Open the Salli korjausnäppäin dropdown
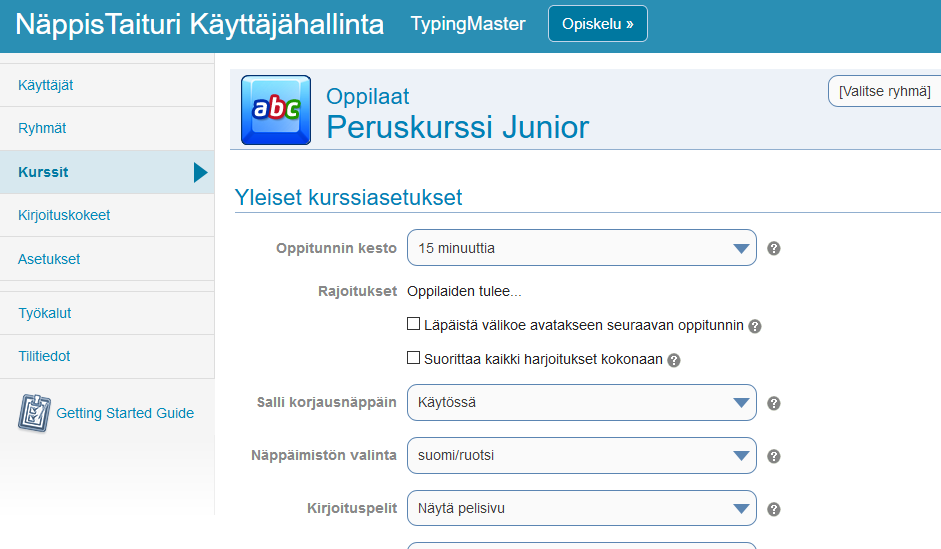Viewport: 941px width, 549px height. (x=582, y=403)
